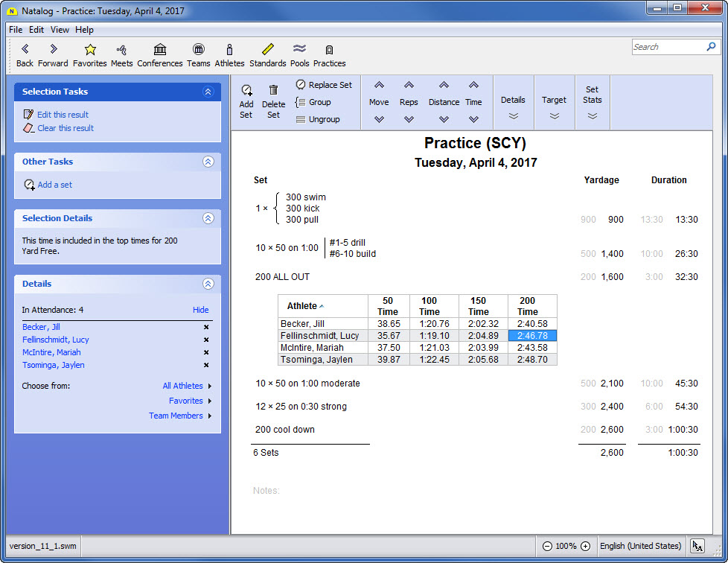Screen dimensions: 728x563
Task: Open the Favorites star icon
Action: (90, 50)
